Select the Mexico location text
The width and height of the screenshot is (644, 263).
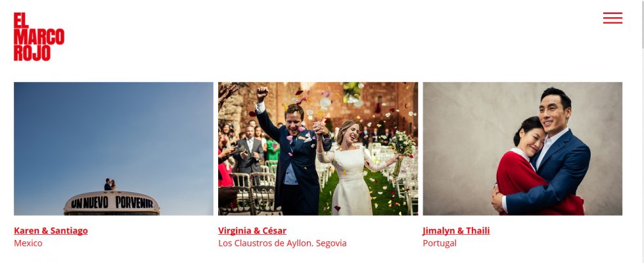[28, 243]
